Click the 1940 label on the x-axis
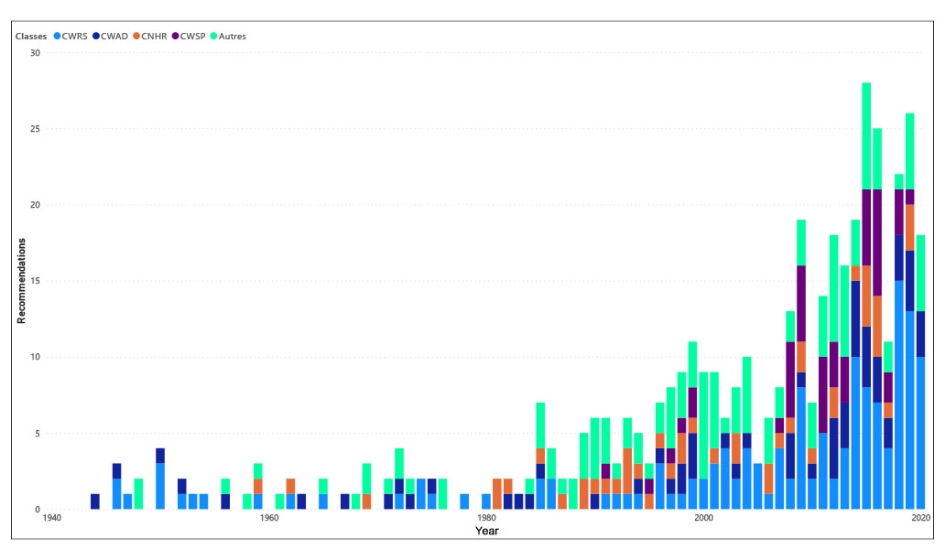Viewport: 945px width, 560px height. click(52, 517)
